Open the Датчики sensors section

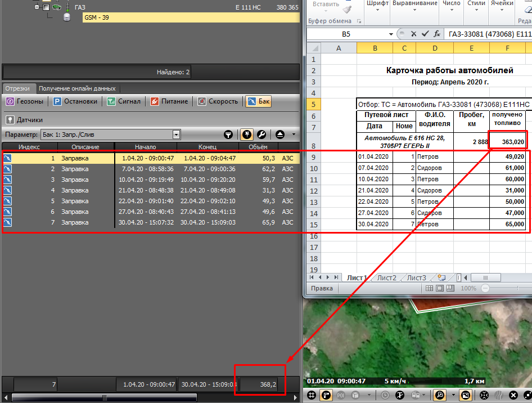pos(24,120)
